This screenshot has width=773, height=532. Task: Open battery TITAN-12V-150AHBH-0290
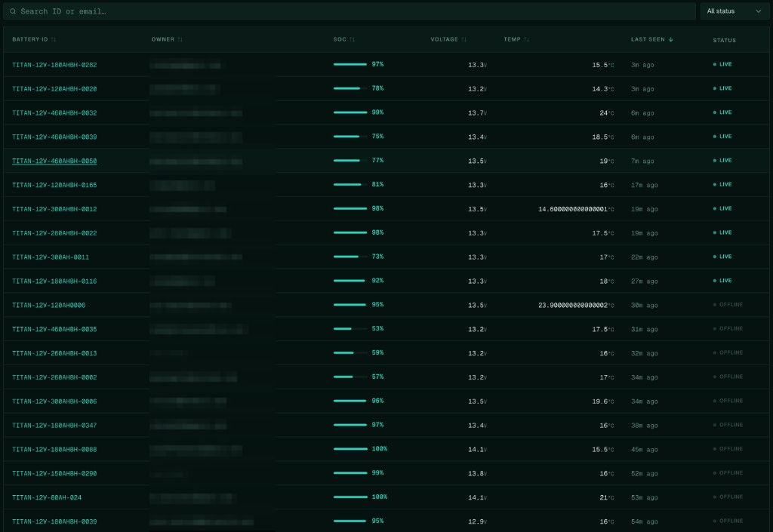point(54,474)
